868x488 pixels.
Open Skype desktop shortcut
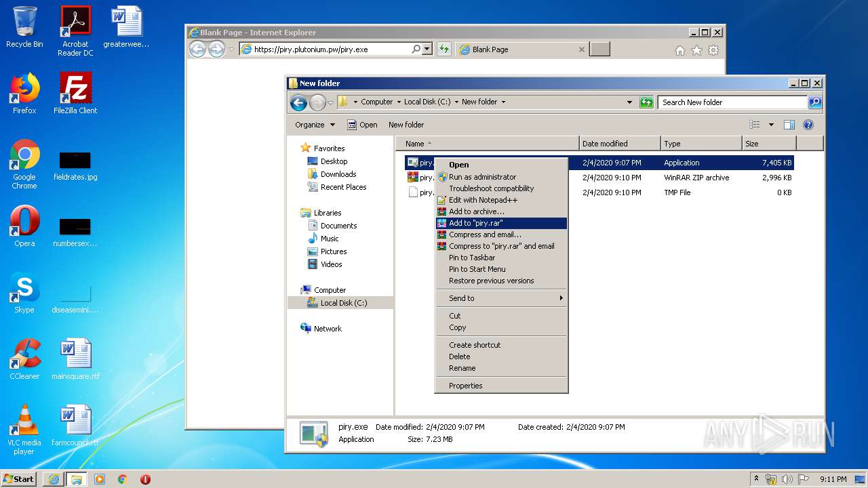(24, 293)
